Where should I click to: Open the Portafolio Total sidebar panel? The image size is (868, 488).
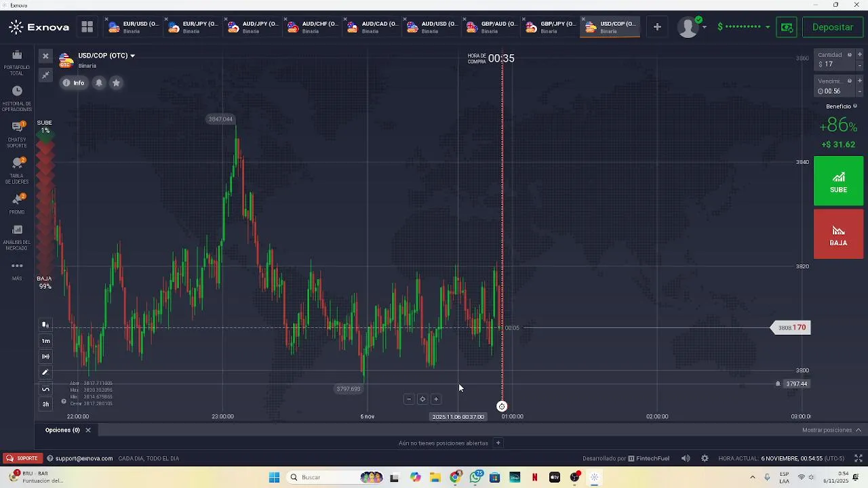17,61
